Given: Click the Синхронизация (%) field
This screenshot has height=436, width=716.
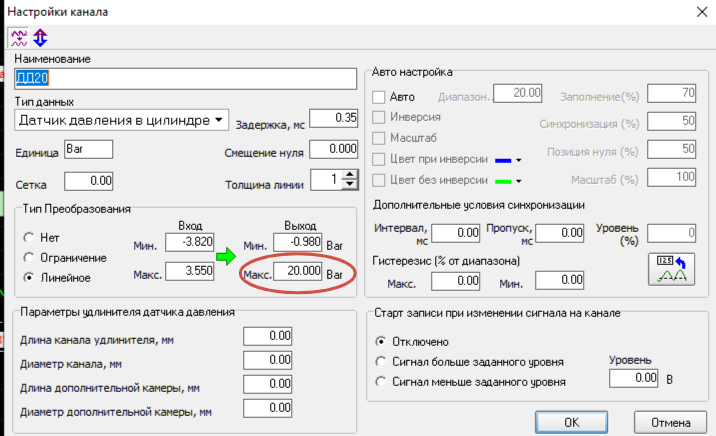Looking at the screenshot, I should (671, 121).
